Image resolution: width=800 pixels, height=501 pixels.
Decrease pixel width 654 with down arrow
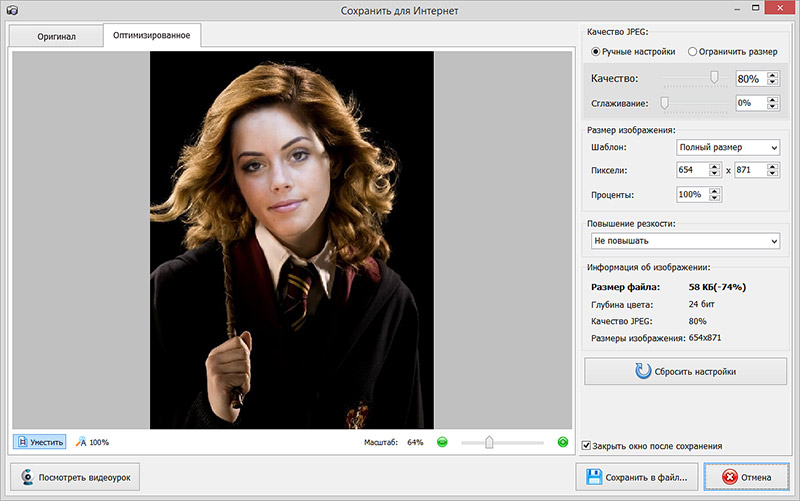tap(714, 173)
